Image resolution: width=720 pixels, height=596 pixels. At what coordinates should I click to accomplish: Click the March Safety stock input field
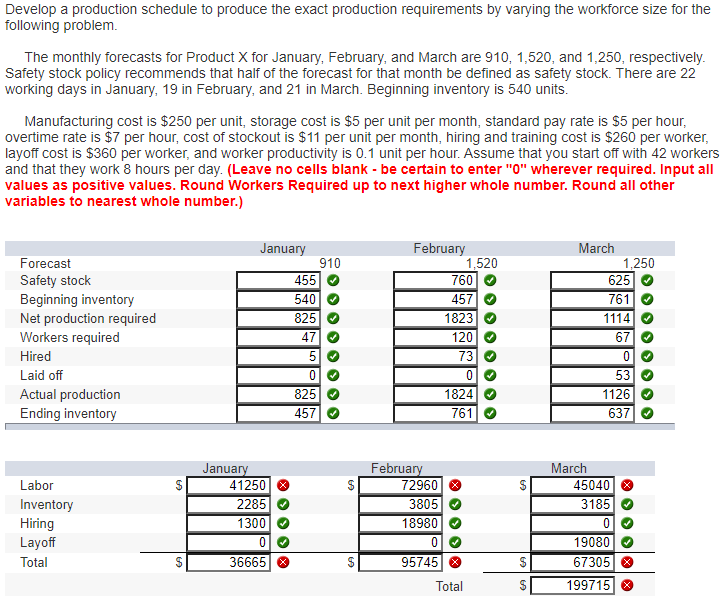click(592, 280)
